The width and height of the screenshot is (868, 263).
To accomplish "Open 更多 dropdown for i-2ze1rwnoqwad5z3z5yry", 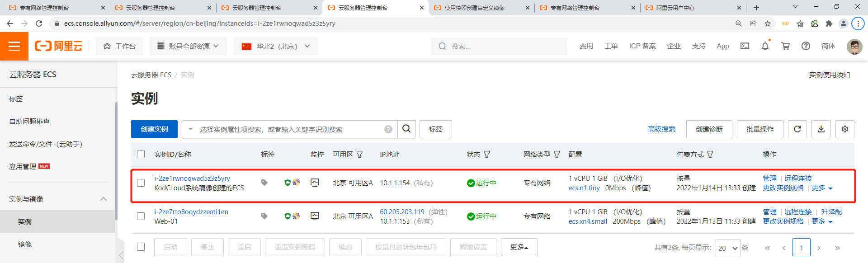I will click(x=822, y=188).
